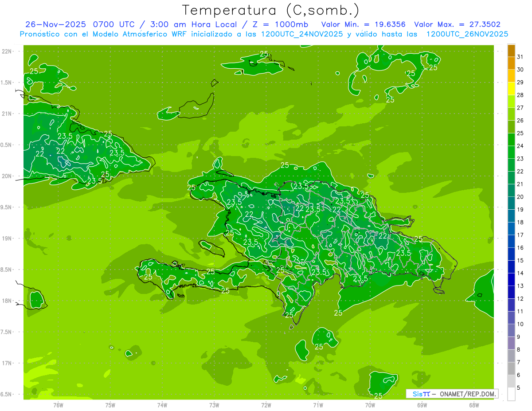
Task: Click the legend swatch between 30 and 29
Action: click(511, 76)
